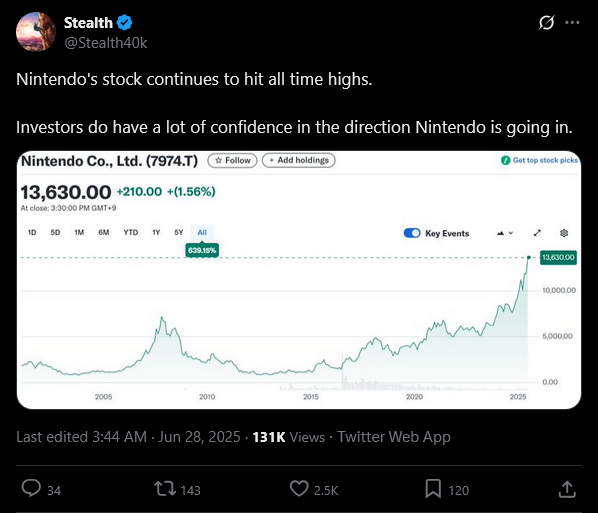Like the post with heart icon
This screenshot has width=598, height=513.
click(299, 489)
